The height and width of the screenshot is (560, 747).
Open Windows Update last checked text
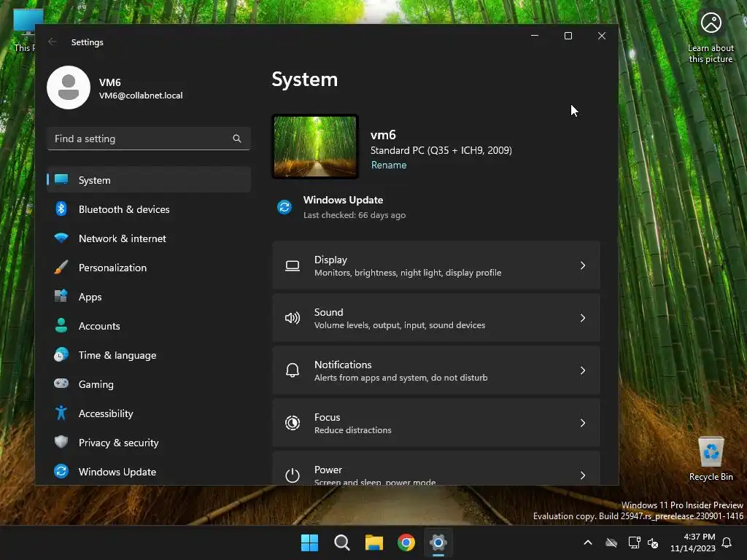[x=355, y=215]
